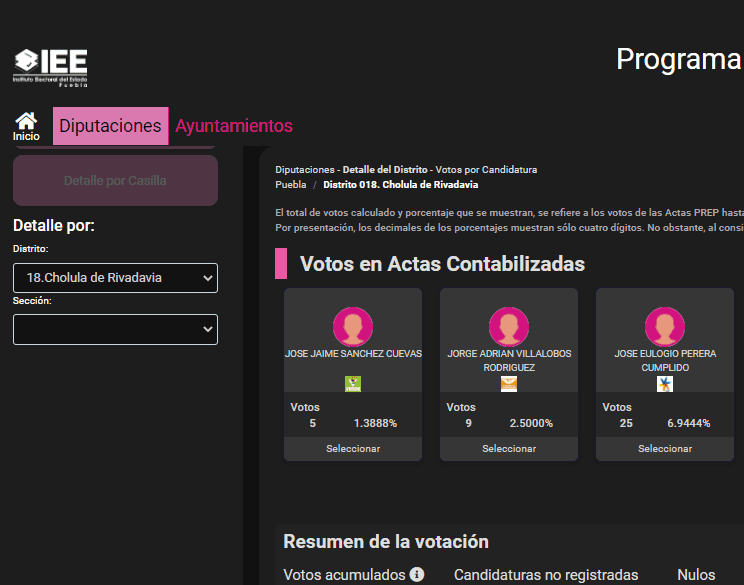
Task: Click the IEE Puebla logo
Action: pos(50,67)
